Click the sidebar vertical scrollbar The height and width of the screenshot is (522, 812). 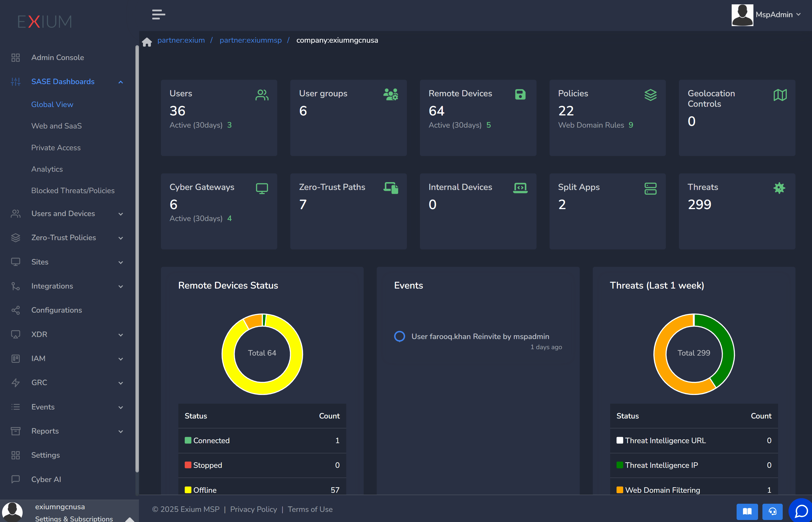[x=137, y=258]
